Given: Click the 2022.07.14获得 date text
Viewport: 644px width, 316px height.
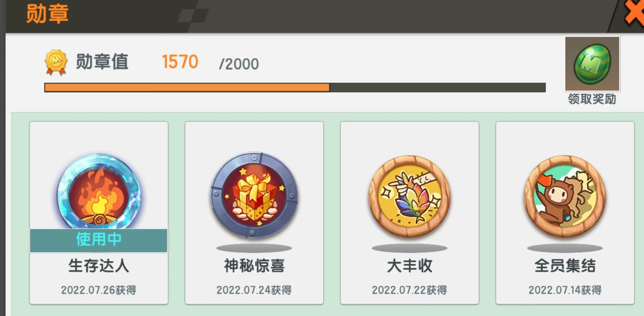Looking at the screenshot, I should click(x=565, y=290).
